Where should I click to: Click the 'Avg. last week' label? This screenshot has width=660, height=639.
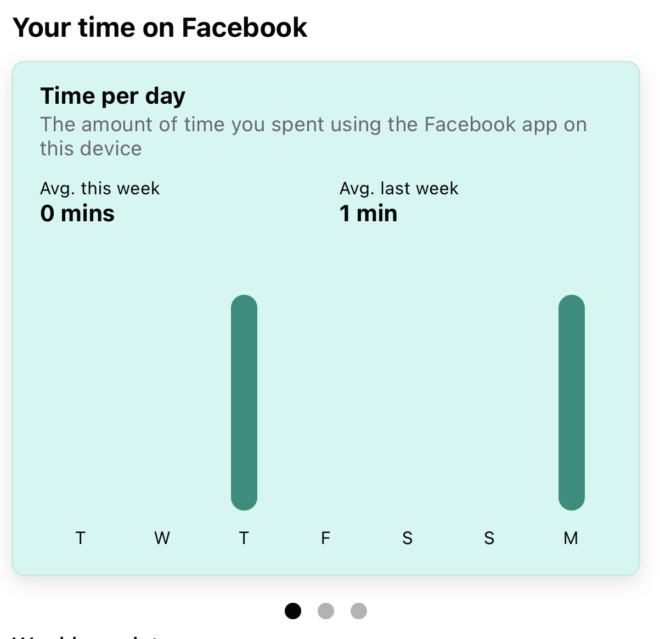[399, 188]
